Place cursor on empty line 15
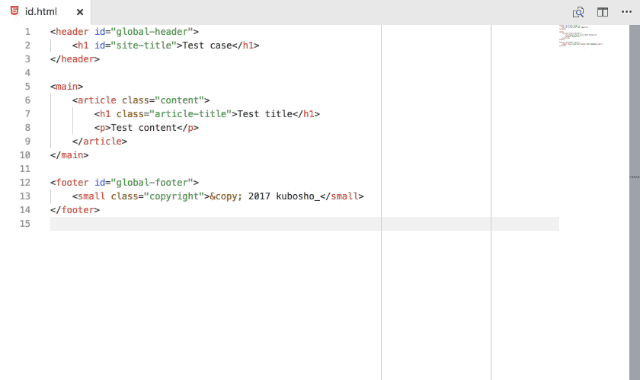Viewport: 640px width, 380px height. [304, 224]
